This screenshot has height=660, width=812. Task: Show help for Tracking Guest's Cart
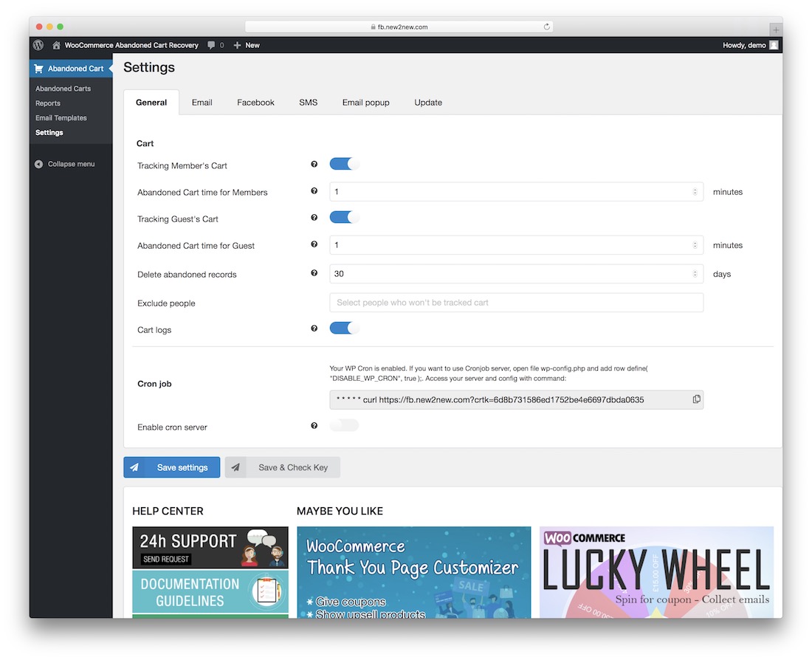(x=314, y=218)
